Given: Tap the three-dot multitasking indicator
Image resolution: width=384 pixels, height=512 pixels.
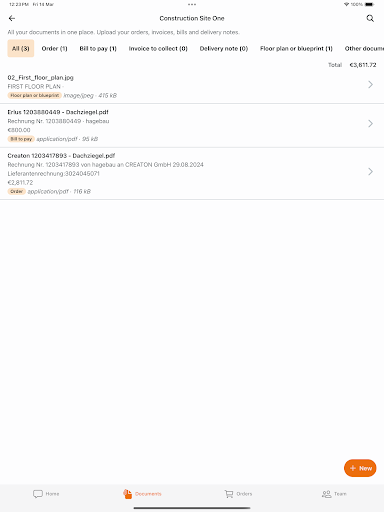Looking at the screenshot, I should pyautogui.click(x=192, y=4).
